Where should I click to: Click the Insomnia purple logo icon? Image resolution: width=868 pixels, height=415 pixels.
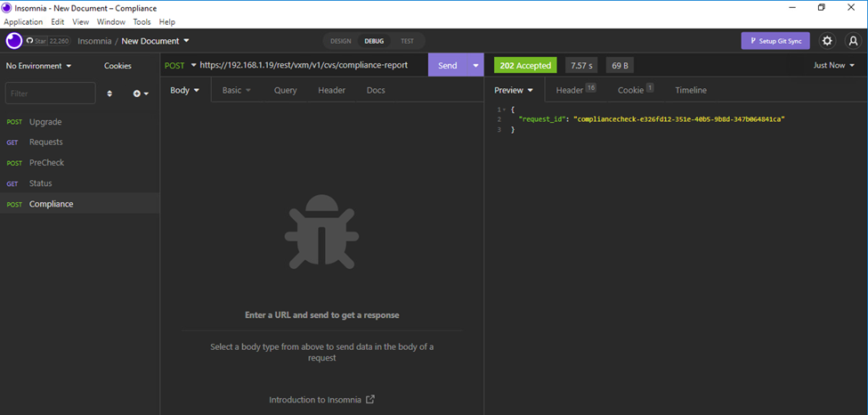pos(14,41)
